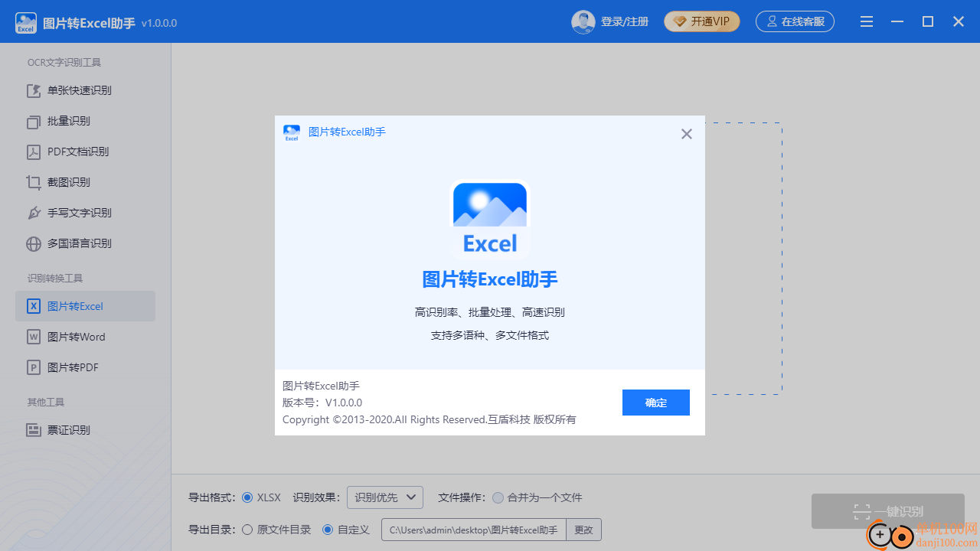
Task: Click the 图片转PDF P icon
Action: pyautogui.click(x=34, y=367)
